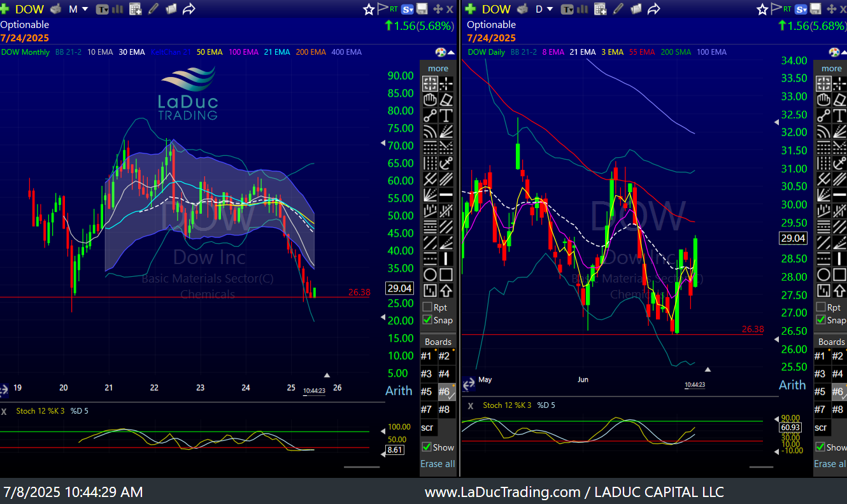Click the add indicator table icon on monthly chart

(x=135, y=9)
